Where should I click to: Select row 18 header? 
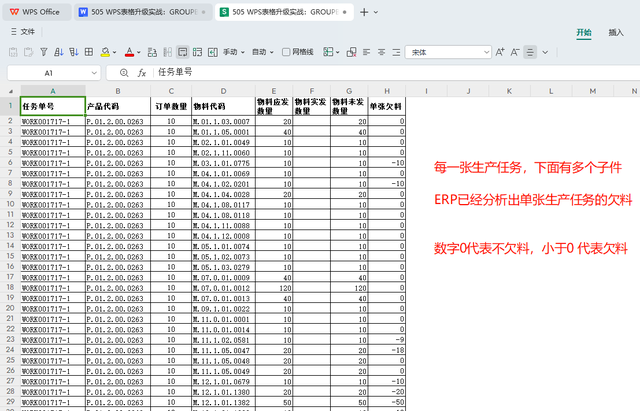pyautogui.click(x=10, y=287)
